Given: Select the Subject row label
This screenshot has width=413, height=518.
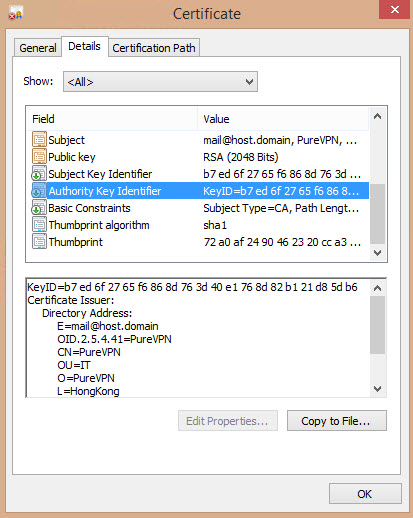Looking at the screenshot, I should 67,140.
